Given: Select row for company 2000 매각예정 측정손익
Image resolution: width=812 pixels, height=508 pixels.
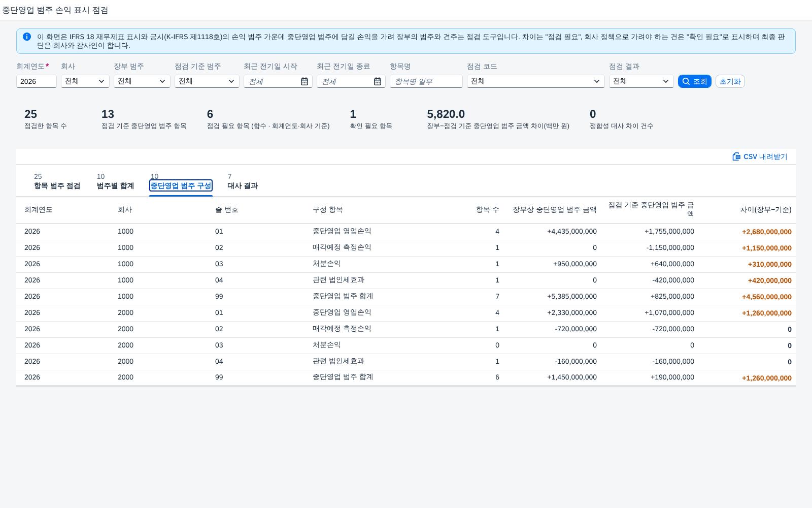Looking at the screenshot, I should [x=406, y=329].
